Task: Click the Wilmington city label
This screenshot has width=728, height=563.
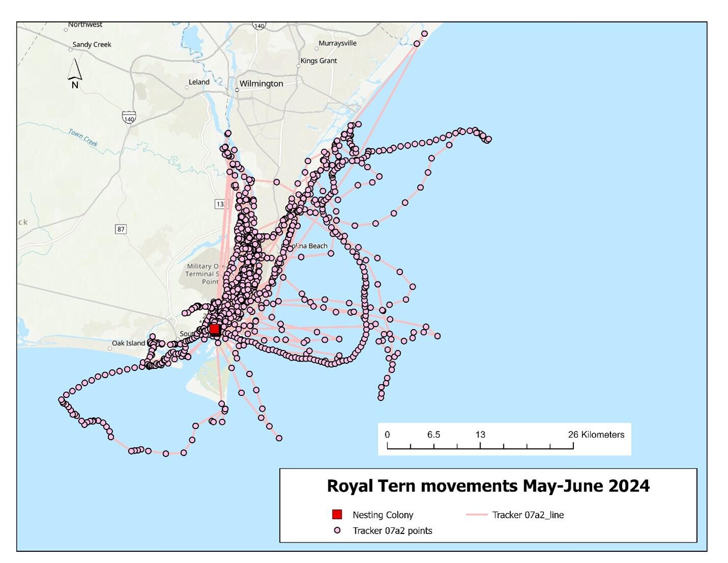Action: pos(261,84)
